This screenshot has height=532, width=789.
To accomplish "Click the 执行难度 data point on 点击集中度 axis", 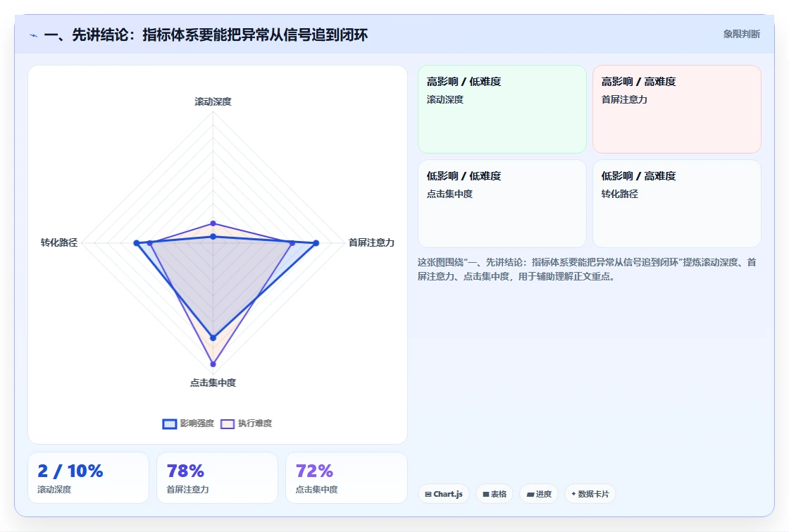I will pyautogui.click(x=213, y=364).
